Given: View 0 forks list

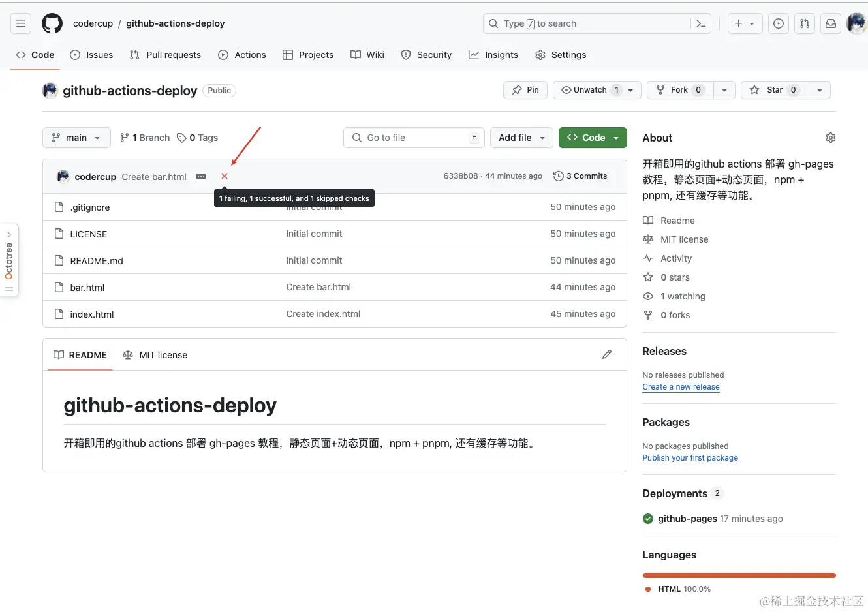Looking at the screenshot, I should (666, 315).
